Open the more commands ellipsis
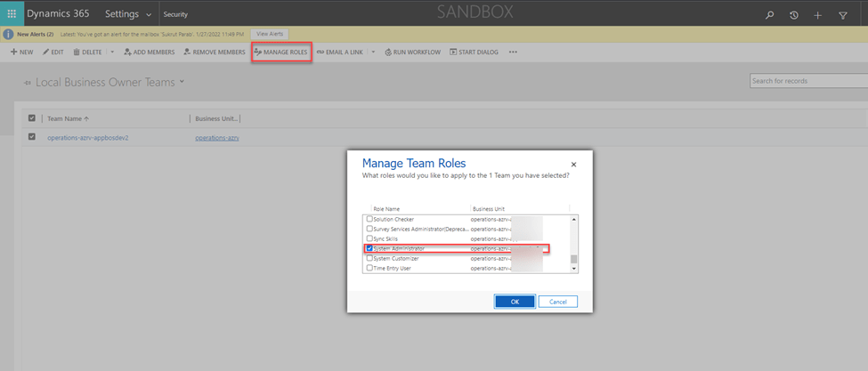Screen dimensions: 868x371 (513, 52)
